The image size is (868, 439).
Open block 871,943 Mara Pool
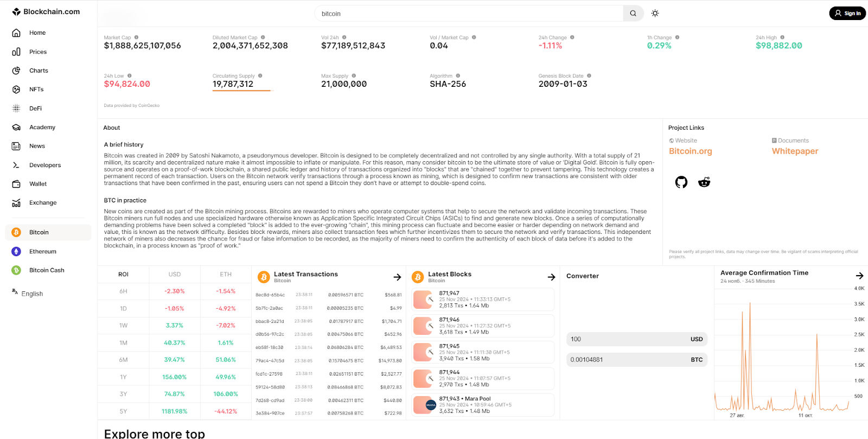(483, 405)
